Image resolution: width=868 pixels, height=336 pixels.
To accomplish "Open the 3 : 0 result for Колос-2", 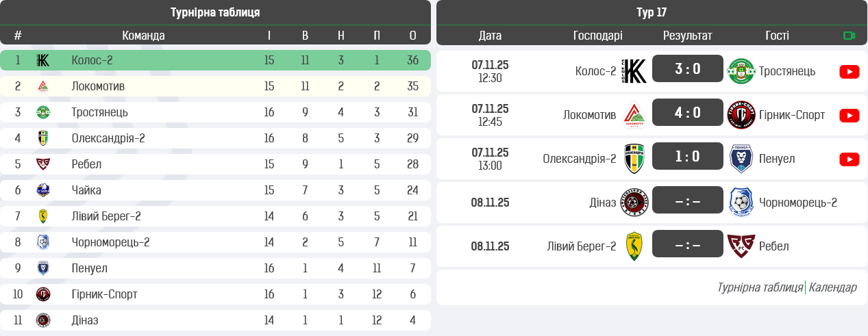I will (687, 68).
